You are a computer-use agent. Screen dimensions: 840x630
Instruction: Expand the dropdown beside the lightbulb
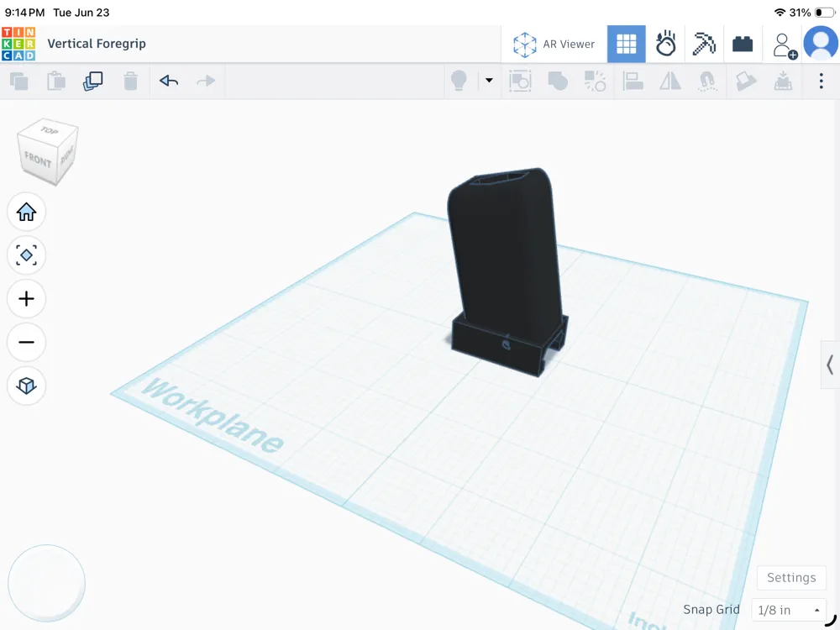click(489, 81)
